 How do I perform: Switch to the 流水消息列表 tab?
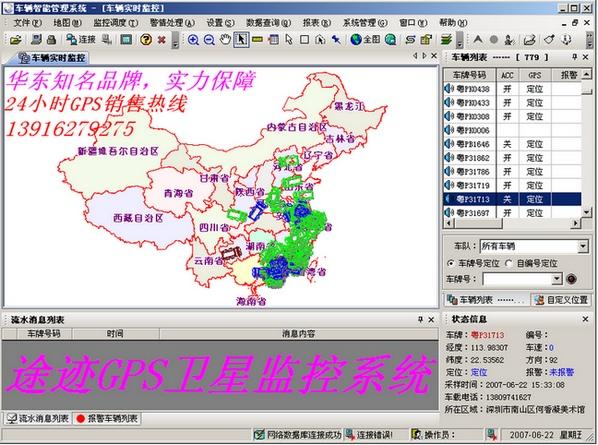[x=38, y=419]
